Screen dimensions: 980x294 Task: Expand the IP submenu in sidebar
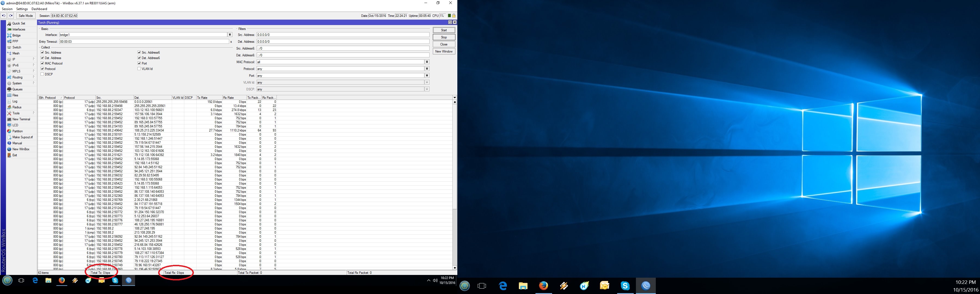tap(14, 59)
